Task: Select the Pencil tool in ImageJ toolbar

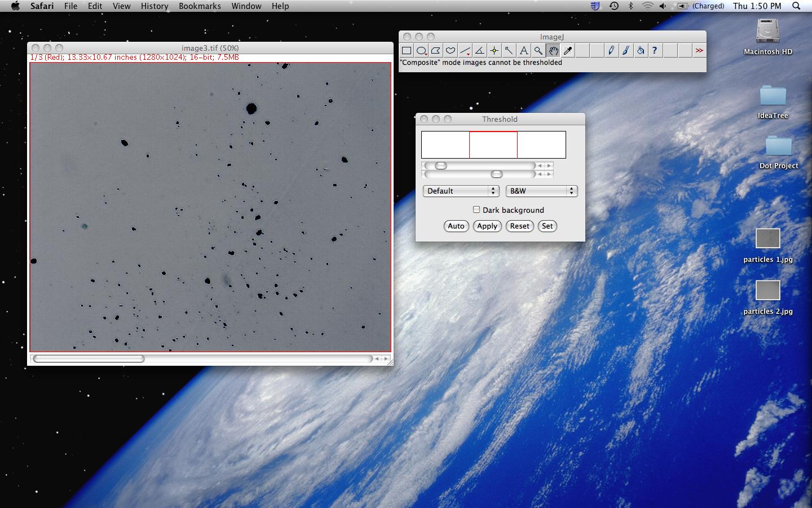Action: click(611, 51)
